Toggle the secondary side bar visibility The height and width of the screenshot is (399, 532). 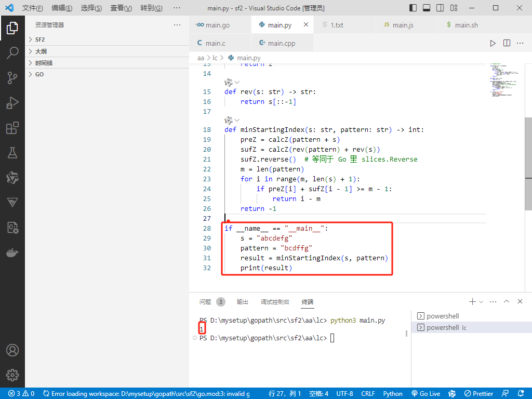[x=440, y=8]
